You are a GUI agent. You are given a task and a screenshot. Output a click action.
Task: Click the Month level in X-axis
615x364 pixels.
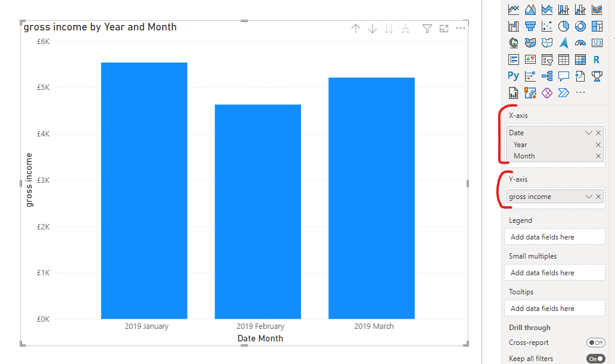coord(524,156)
